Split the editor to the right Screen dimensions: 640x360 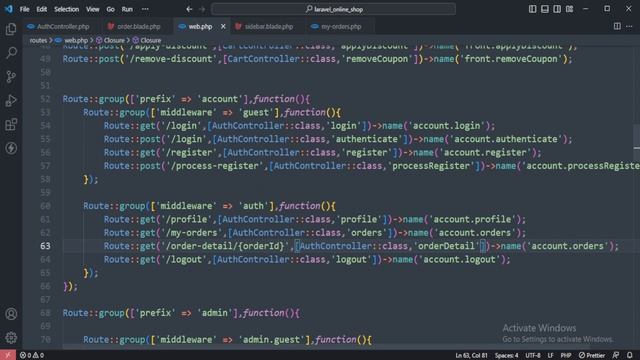pos(617,26)
